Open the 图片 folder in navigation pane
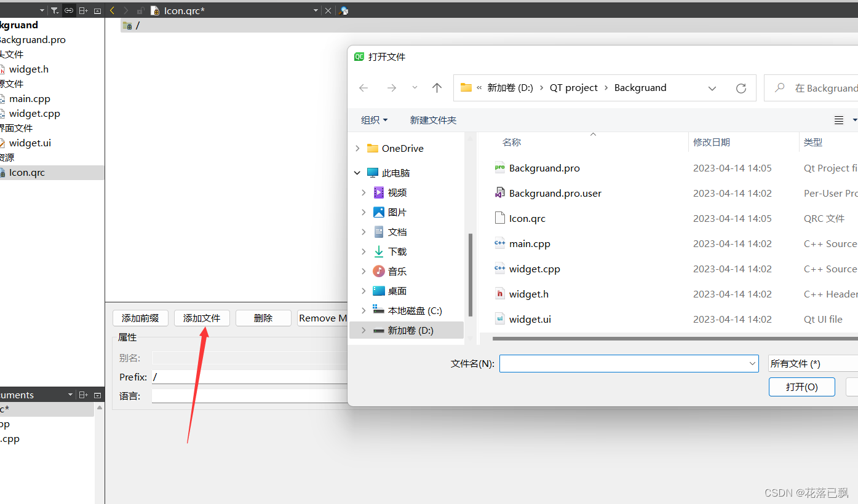The height and width of the screenshot is (504, 858). point(390,212)
